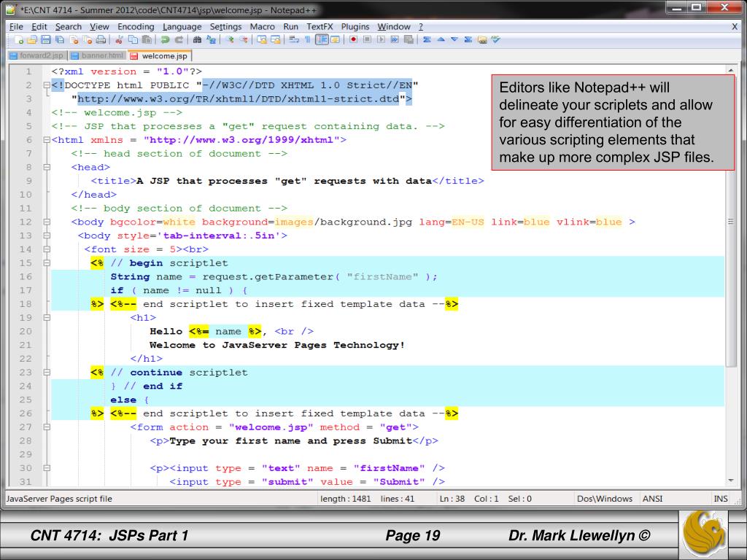Click the ABC spell-check toolbar icon
The width and height of the screenshot is (747, 560).
click(496, 40)
